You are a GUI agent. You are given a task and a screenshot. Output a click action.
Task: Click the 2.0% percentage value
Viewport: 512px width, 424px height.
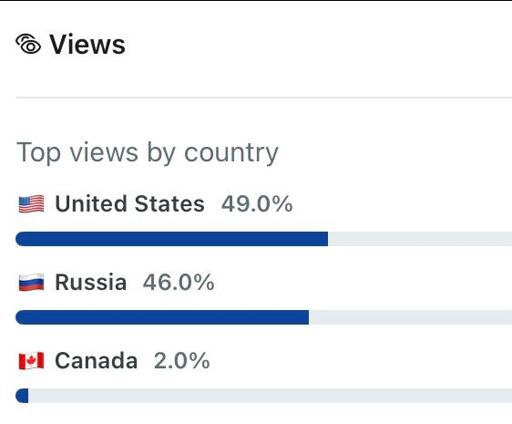(x=182, y=361)
